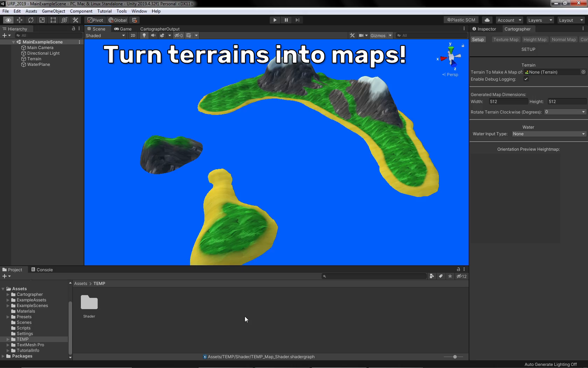
Task: Click favorites star icon in Project
Action: click(450, 276)
